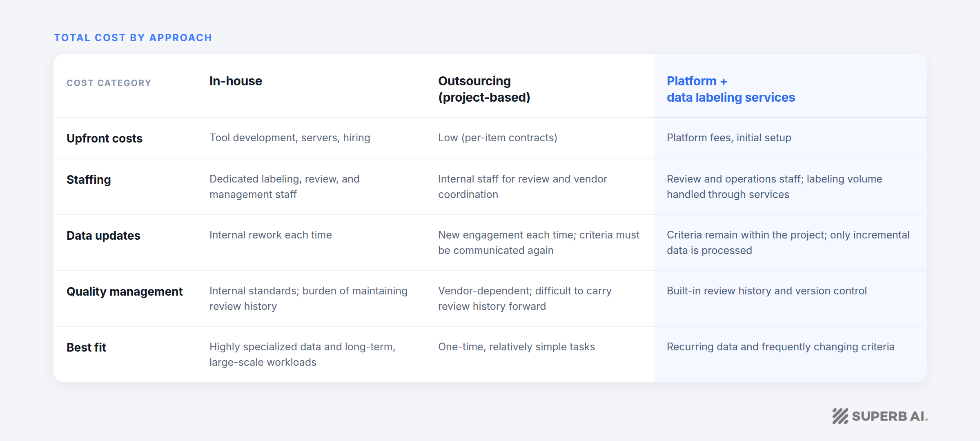Click the One-time, relatively simple tasks cell

tap(517, 347)
